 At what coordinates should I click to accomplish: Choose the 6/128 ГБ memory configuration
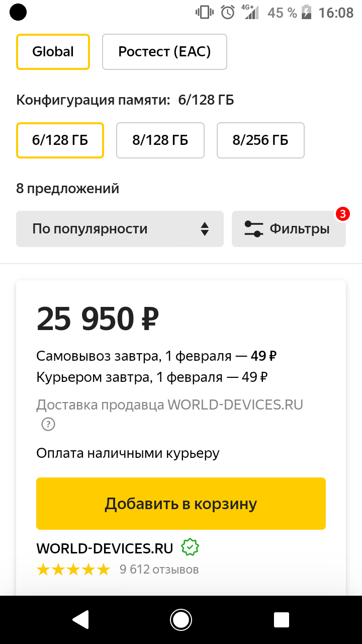[x=60, y=140]
